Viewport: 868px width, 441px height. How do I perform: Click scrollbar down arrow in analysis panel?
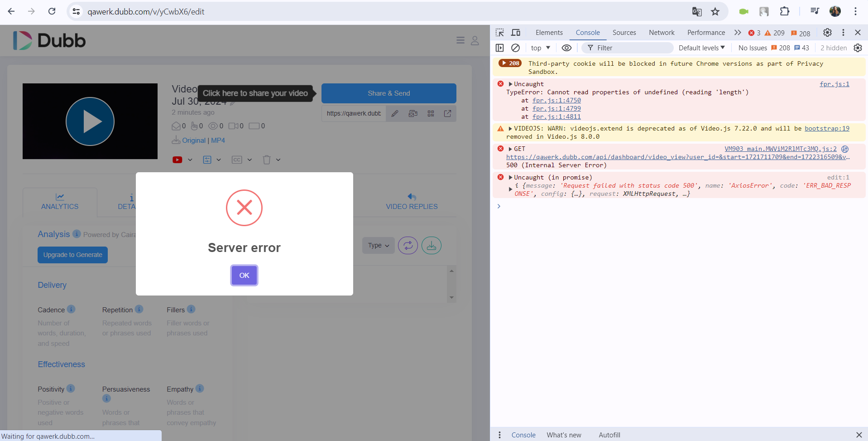451,298
